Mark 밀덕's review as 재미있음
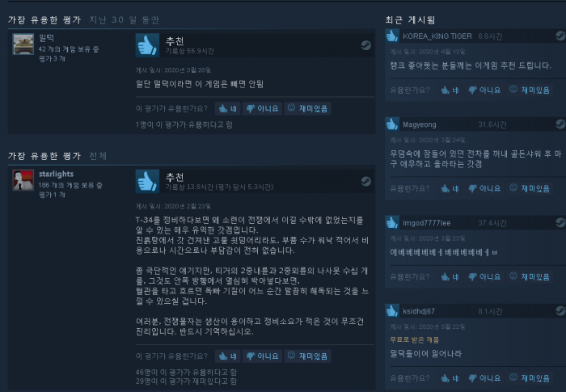Viewport: 566px width, 392px height. click(308, 108)
